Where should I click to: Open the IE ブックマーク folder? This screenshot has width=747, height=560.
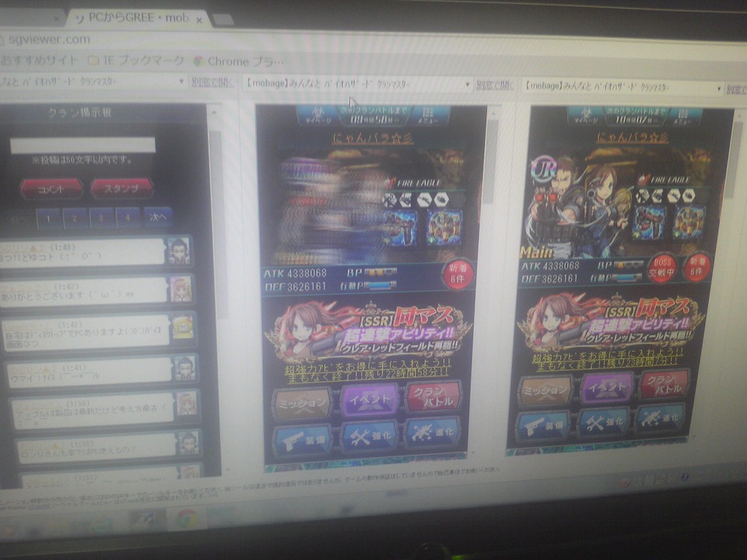[135, 61]
